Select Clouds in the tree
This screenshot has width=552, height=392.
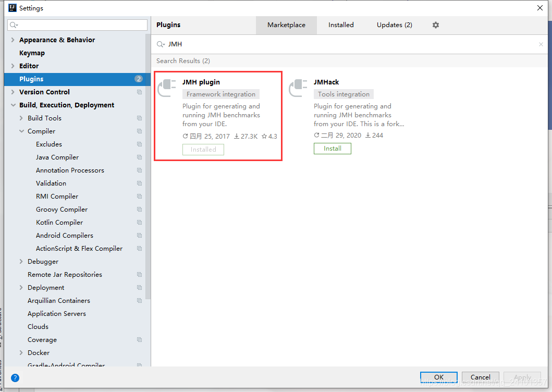(38, 326)
